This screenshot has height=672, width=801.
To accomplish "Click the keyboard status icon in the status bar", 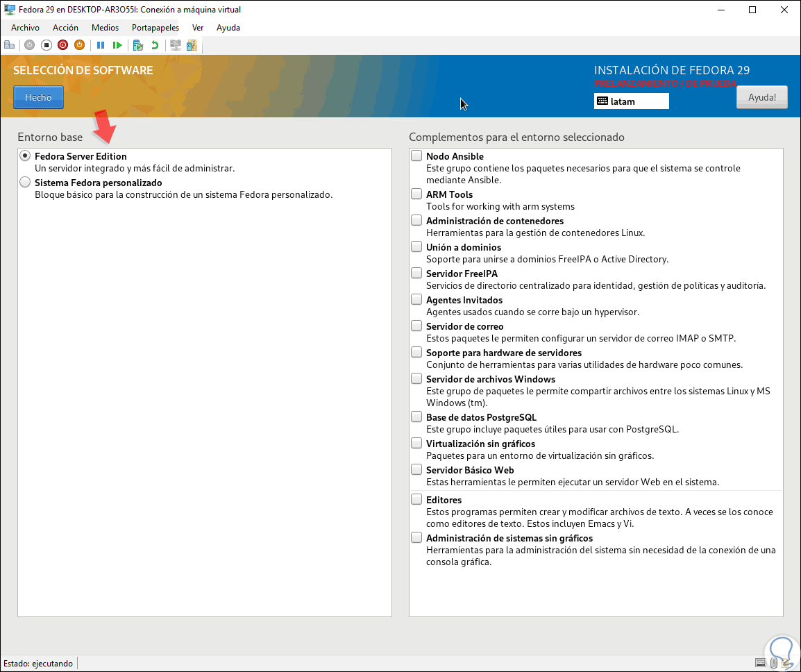I will (761, 663).
